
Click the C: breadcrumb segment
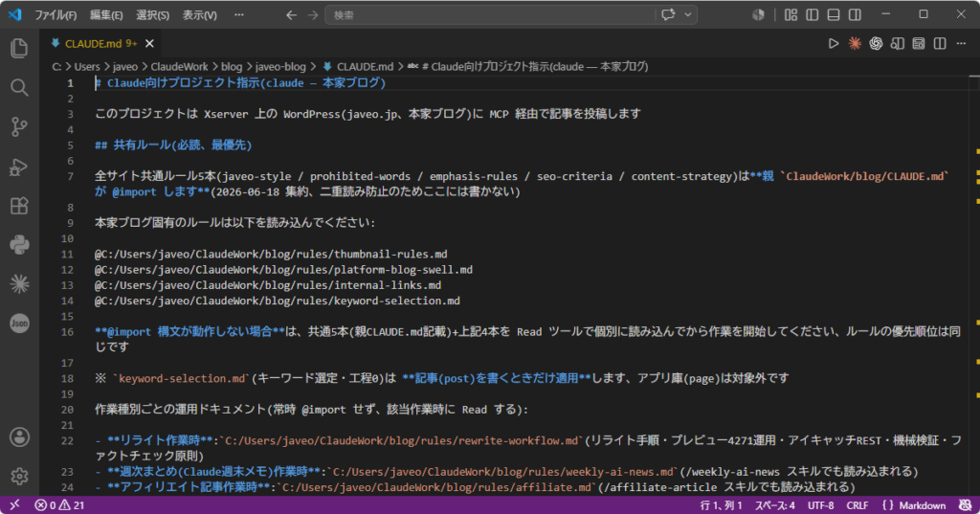[56, 66]
